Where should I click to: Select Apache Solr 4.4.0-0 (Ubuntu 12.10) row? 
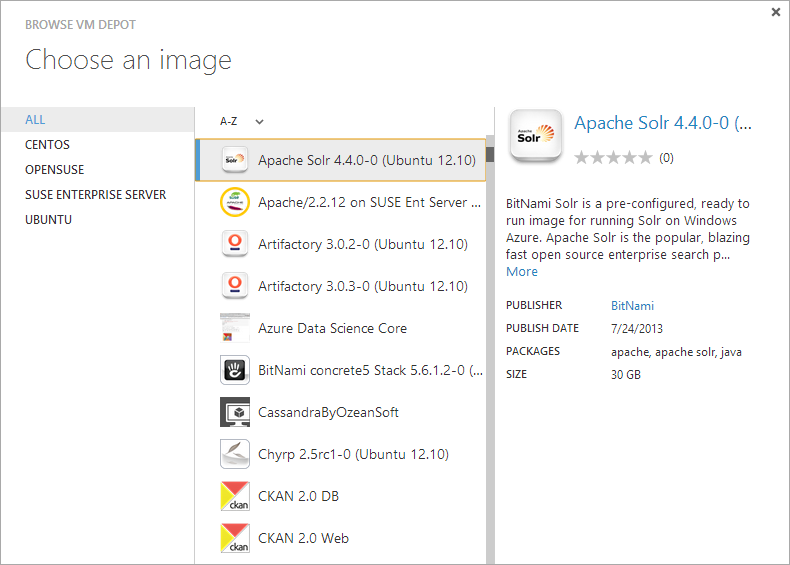point(341,160)
